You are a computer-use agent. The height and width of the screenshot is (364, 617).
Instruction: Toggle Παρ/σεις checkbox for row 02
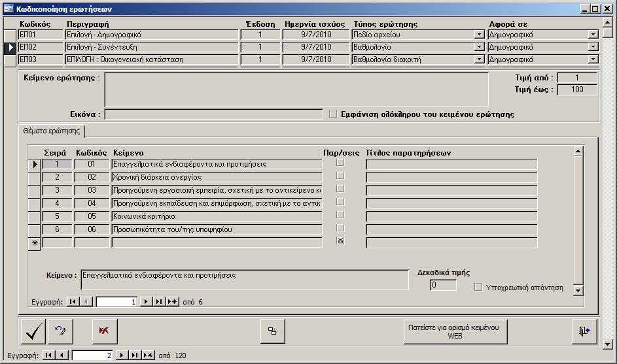(x=340, y=175)
